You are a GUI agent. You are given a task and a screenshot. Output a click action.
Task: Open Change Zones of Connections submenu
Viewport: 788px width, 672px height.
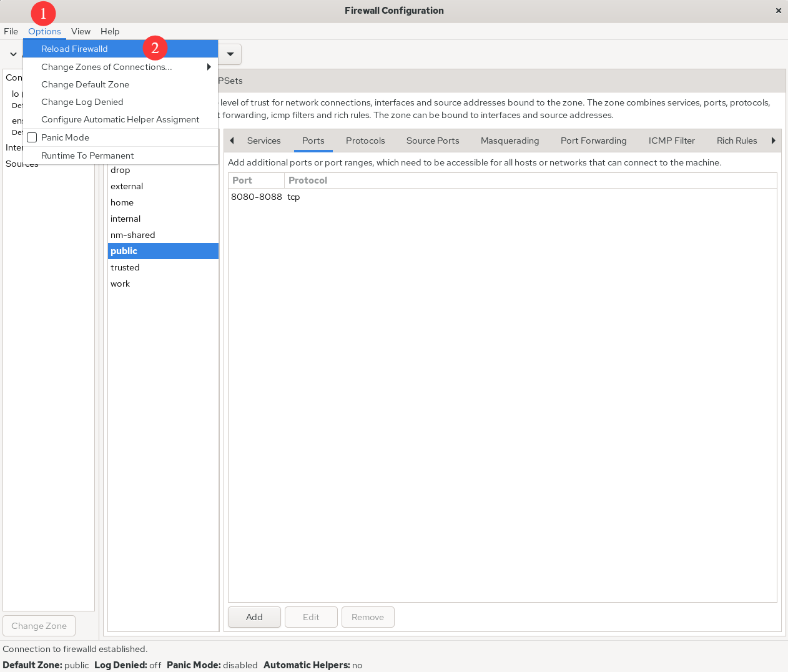click(x=106, y=67)
